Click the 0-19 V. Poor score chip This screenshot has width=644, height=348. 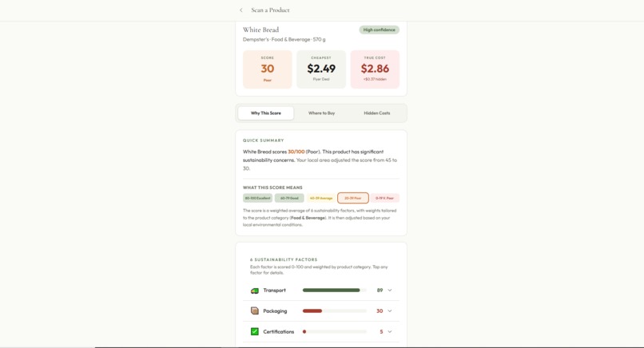(385, 198)
